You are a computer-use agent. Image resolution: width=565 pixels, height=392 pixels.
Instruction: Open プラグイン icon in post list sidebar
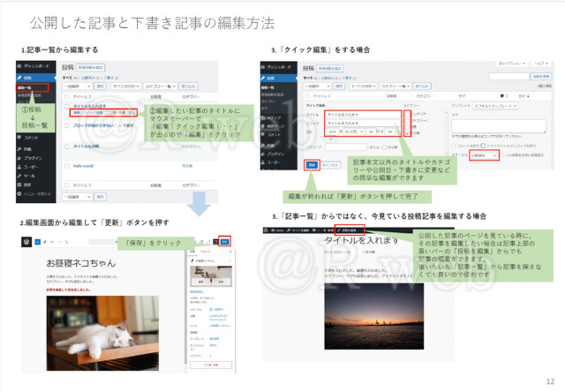pyautogui.click(x=19, y=158)
